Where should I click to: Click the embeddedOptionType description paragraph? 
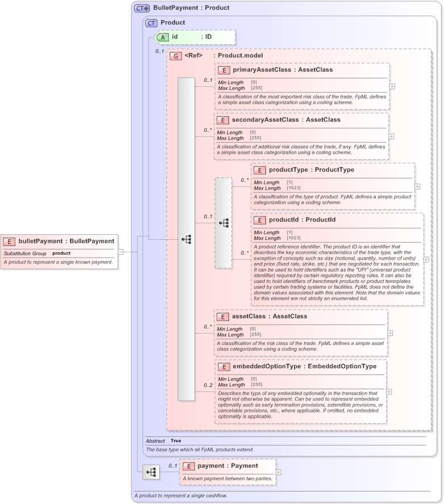coord(300,405)
